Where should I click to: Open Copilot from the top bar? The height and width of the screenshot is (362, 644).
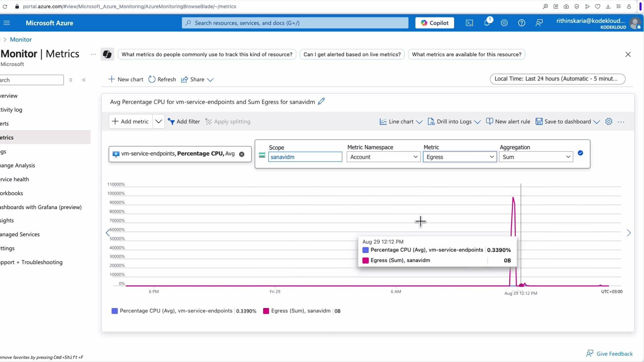point(434,23)
